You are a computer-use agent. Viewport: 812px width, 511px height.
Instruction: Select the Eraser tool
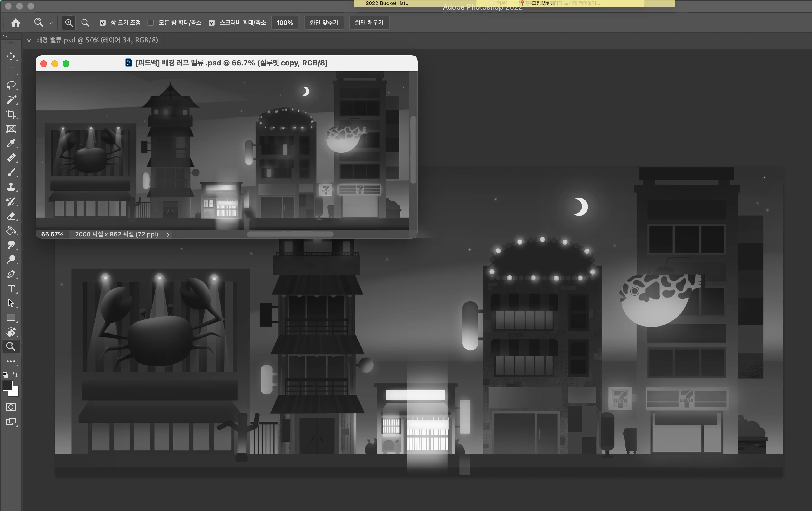pos(11,216)
